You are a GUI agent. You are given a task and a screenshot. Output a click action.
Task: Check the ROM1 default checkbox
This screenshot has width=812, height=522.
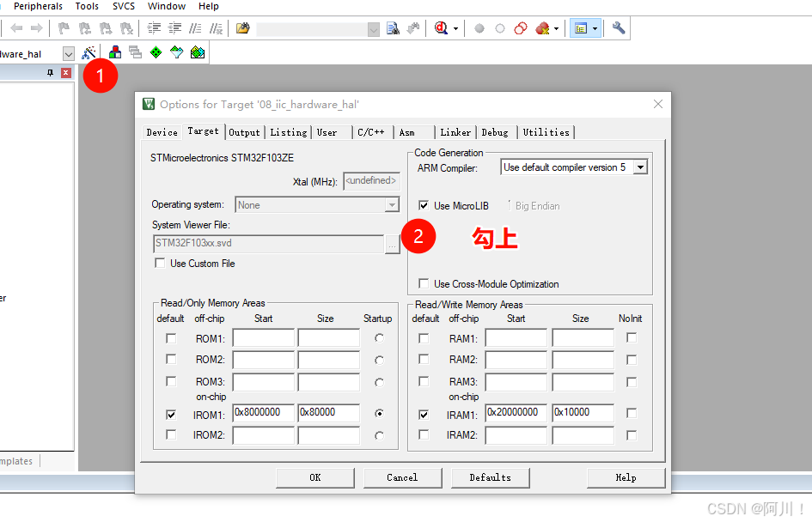[x=171, y=338]
